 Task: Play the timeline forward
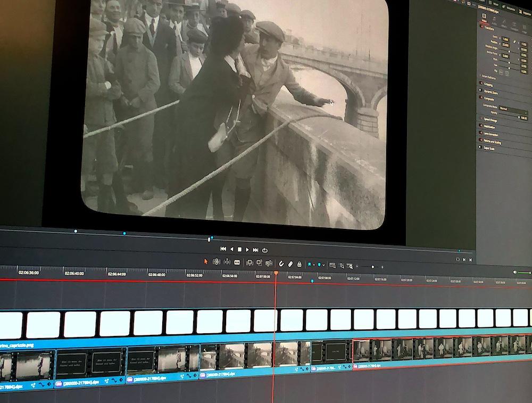247,250
